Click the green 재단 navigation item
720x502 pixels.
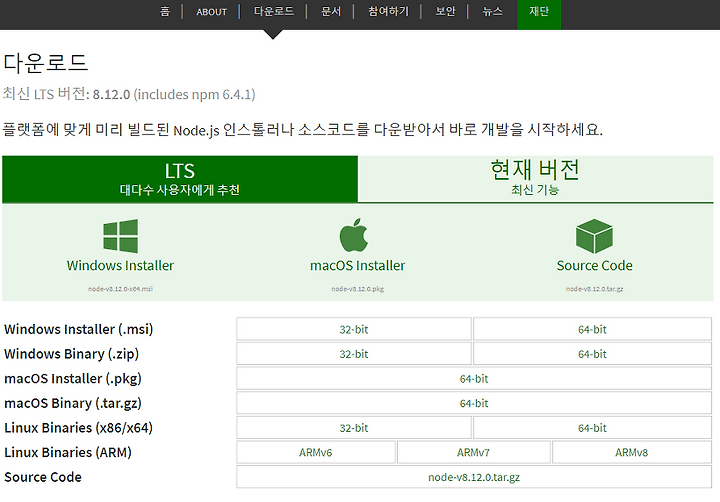[539, 14]
